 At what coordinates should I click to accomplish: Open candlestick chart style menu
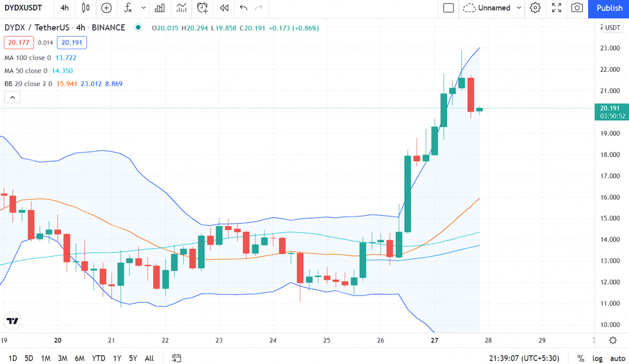86,8
